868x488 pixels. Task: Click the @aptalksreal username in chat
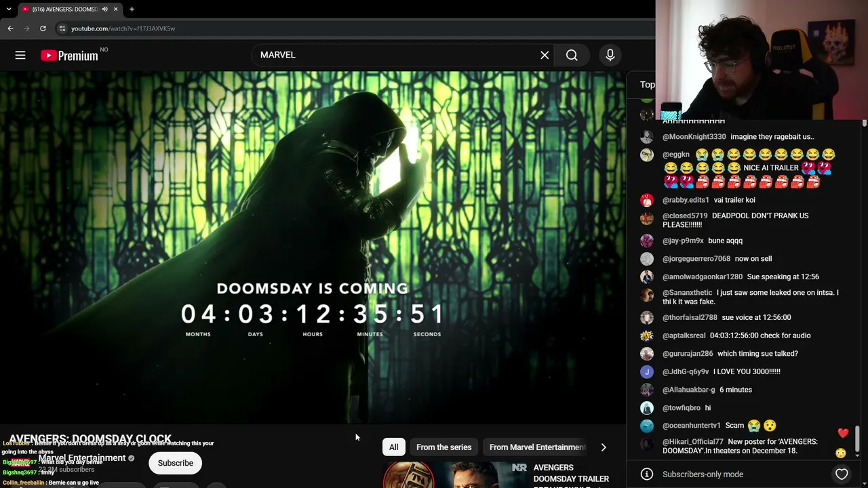[x=684, y=335]
